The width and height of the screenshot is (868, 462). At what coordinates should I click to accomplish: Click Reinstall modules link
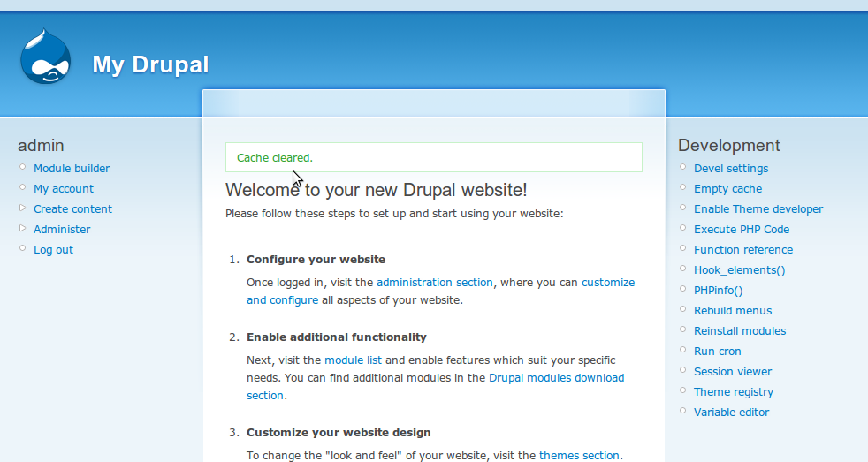point(740,331)
